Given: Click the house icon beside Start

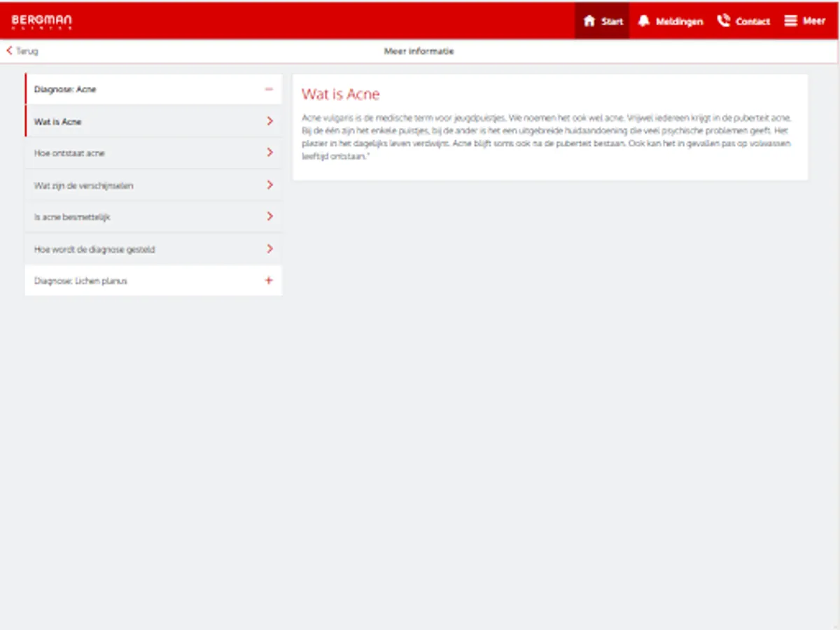Looking at the screenshot, I should pyautogui.click(x=589, y=21).
